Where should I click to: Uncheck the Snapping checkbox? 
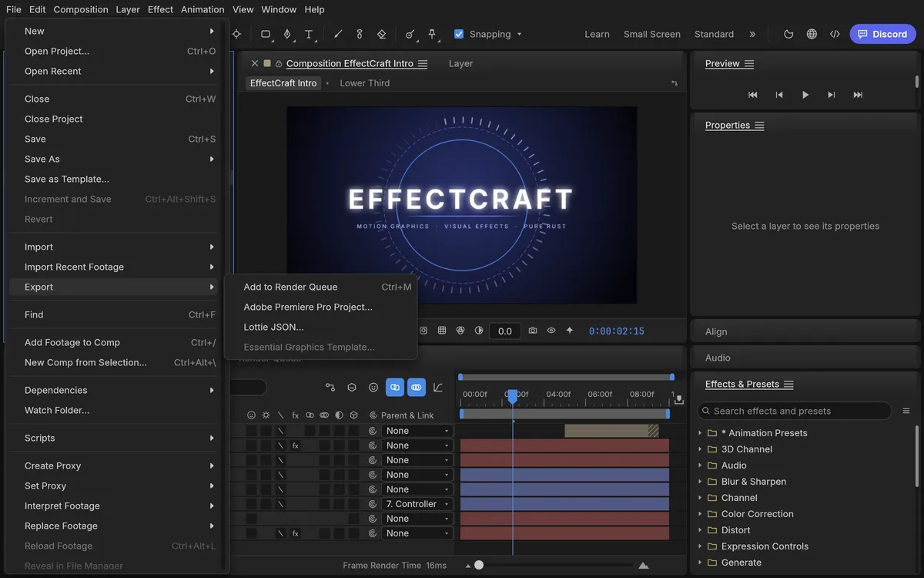(459, 34)
